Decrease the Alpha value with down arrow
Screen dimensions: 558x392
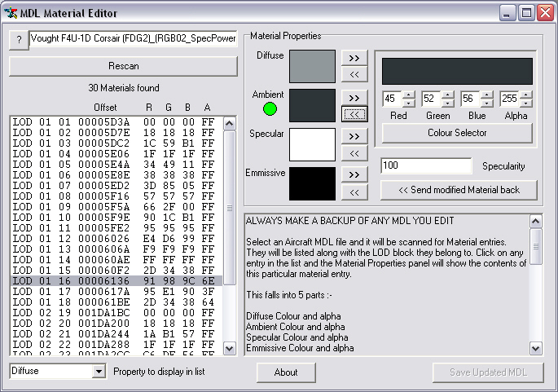[x=525, y=104]
